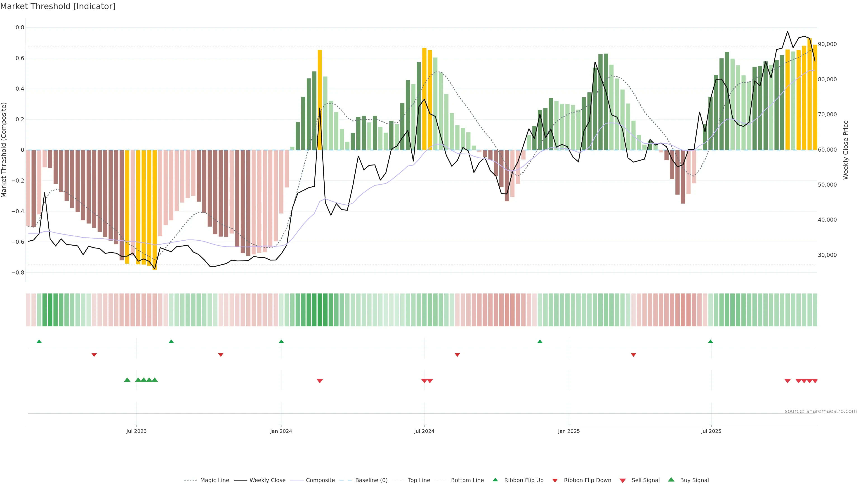The height and width of the screenshot is (488, 868).
Task: Click the Market Threshold [Indicator] title
Action: [58, 6]
